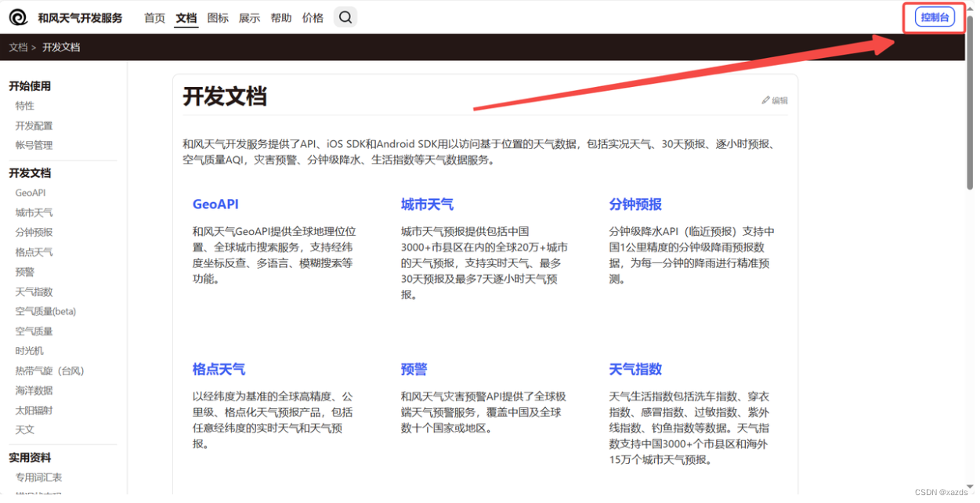Viewport: 980px width, 503px height.
Task: Select 格点天气 in the sidebar
Action: [34, 252]
